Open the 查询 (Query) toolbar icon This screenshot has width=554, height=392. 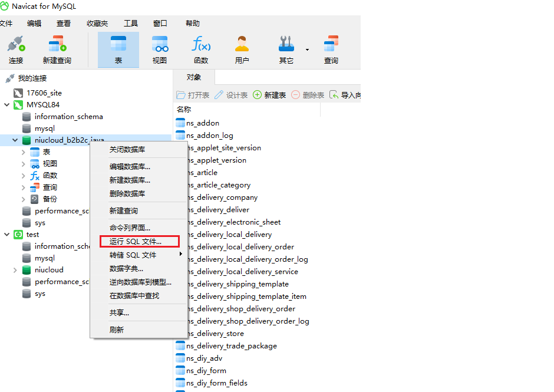click(x=331, y=50)
